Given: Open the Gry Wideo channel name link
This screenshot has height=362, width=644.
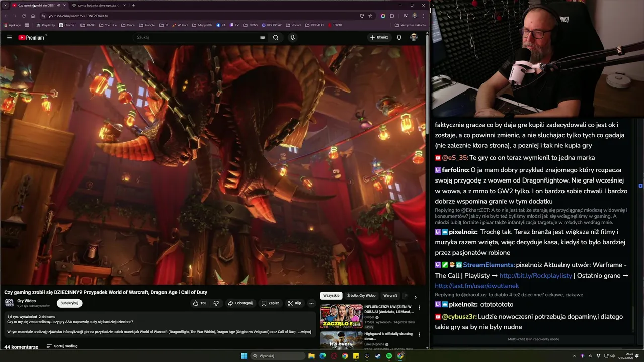Looking at the screenshot, I should [x=27, y=301].
